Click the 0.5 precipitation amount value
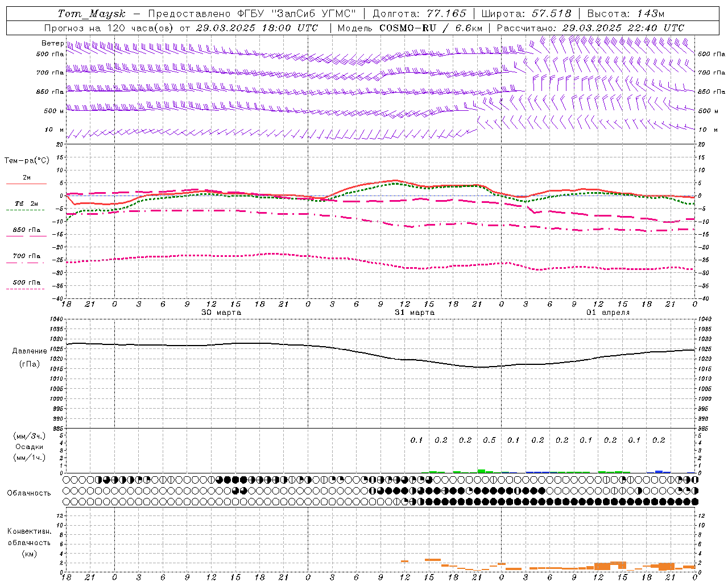The image size is (728, 582). pos(489,440)
